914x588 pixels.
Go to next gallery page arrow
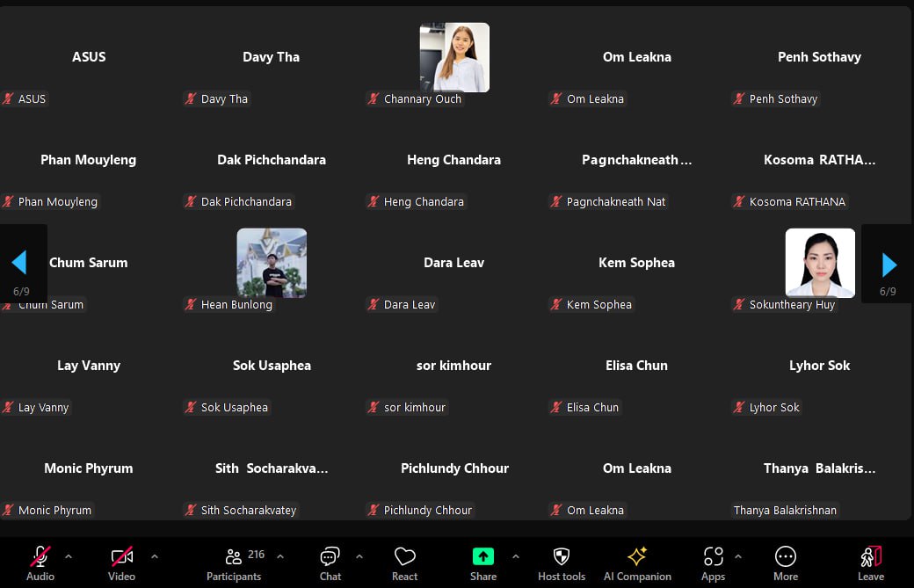coord(889,265)
